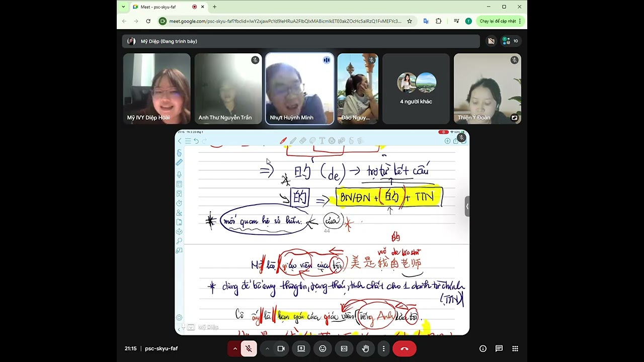This screenshot has width=644, height=362.
Task: Click picture-in-picture icon on Thiện Ý Đoàn tile
Action: pyautogui.click(x=514, y=118)
